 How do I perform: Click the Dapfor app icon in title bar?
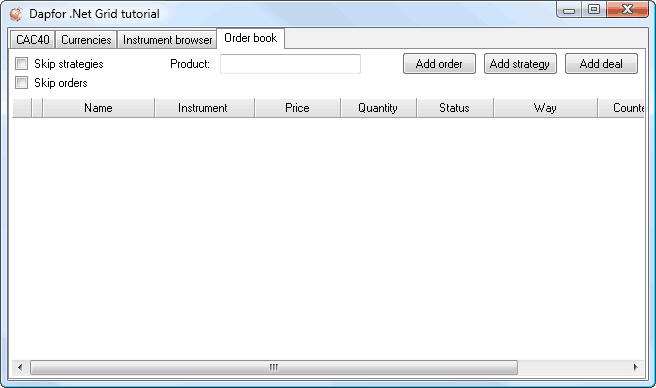(16, 14)
